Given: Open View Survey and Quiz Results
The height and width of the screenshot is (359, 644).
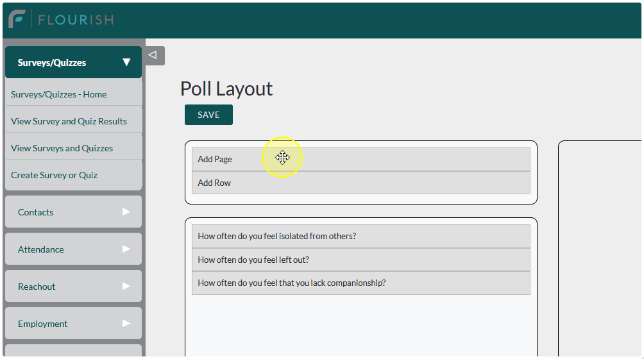Looking at the screenshot, I should (x=69, y=121).
